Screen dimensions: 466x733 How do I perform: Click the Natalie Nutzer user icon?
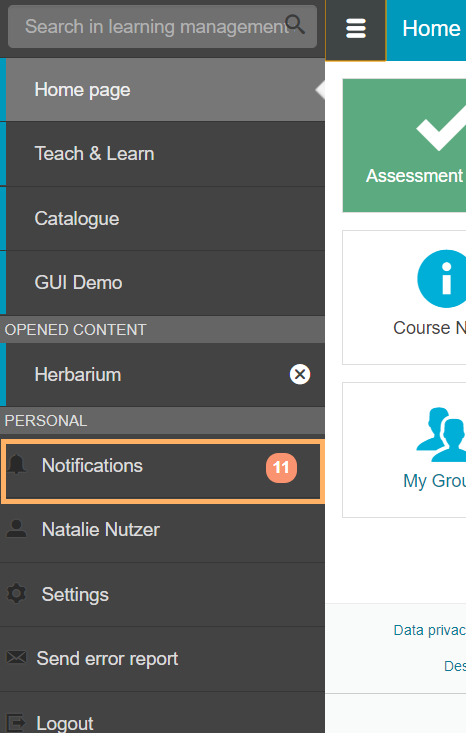[16, 529]
